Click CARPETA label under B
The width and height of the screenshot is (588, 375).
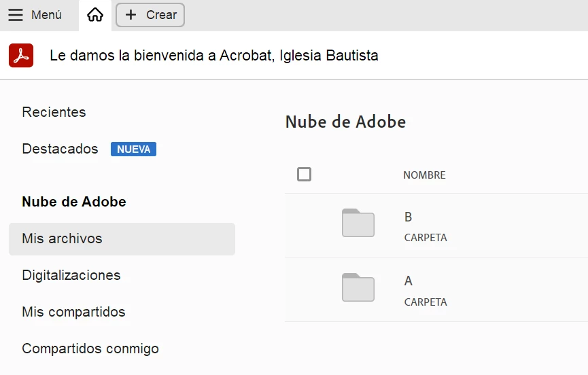(x=426, y=238)
